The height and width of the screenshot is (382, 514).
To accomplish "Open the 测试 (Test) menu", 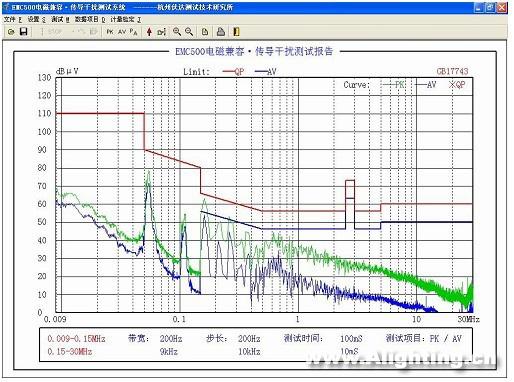I will (x=60, y=20).
